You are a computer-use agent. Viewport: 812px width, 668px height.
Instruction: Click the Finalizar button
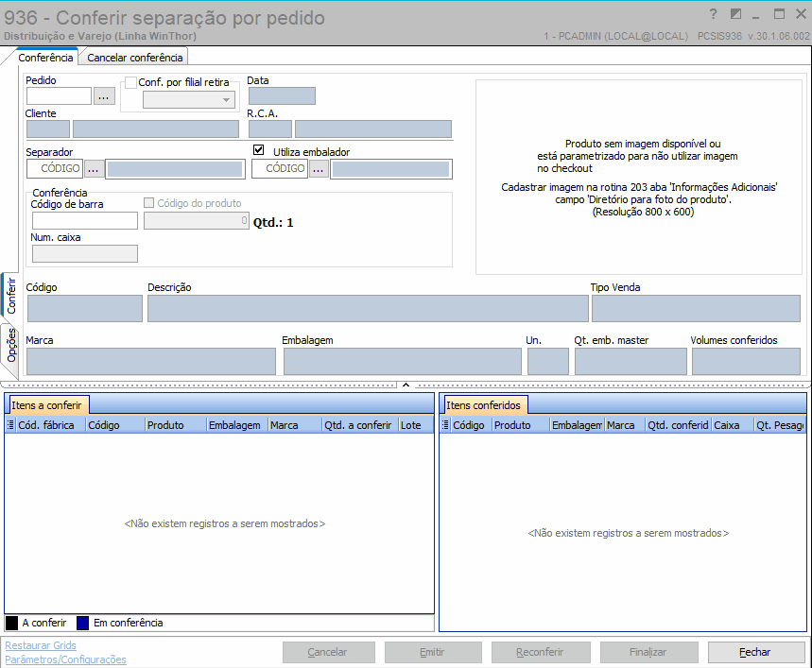pyautogui.click(x=648, y=652)
